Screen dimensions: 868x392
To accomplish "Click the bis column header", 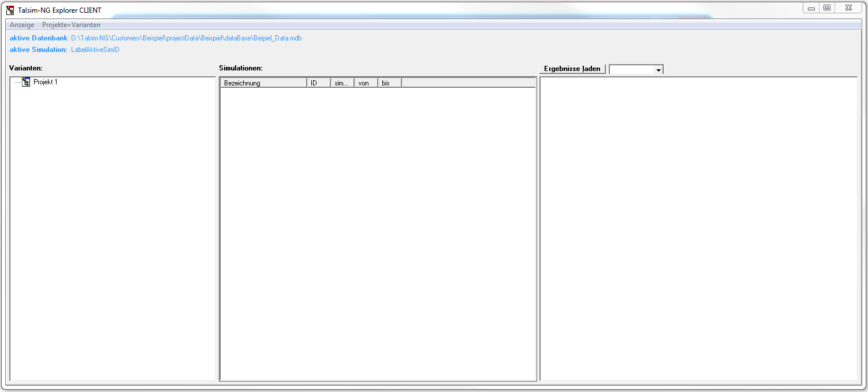I will coord(389,83).
